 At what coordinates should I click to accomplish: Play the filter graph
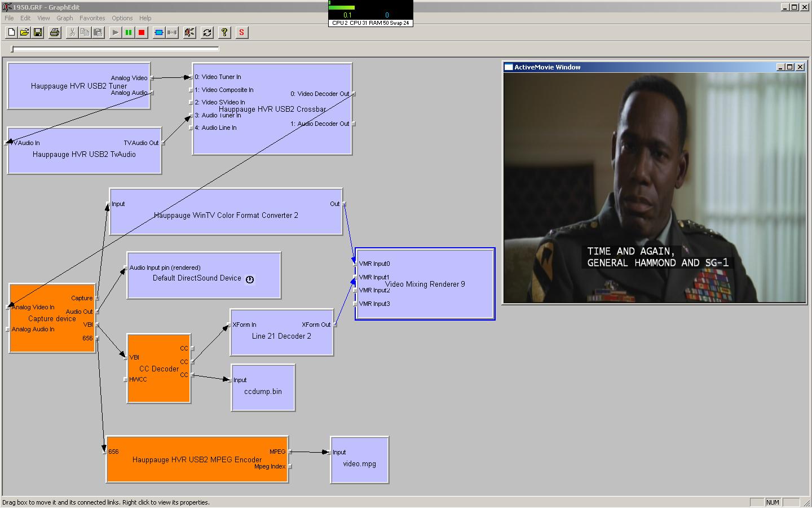(115, 33)
